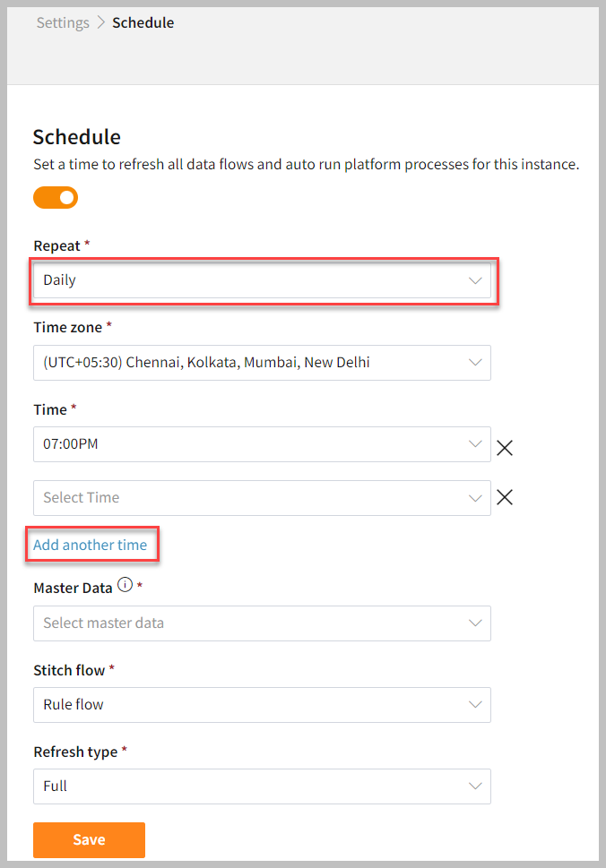Click the chevron in Select master data field
This screenshot has height=868, width=606.
click(475, 623)
